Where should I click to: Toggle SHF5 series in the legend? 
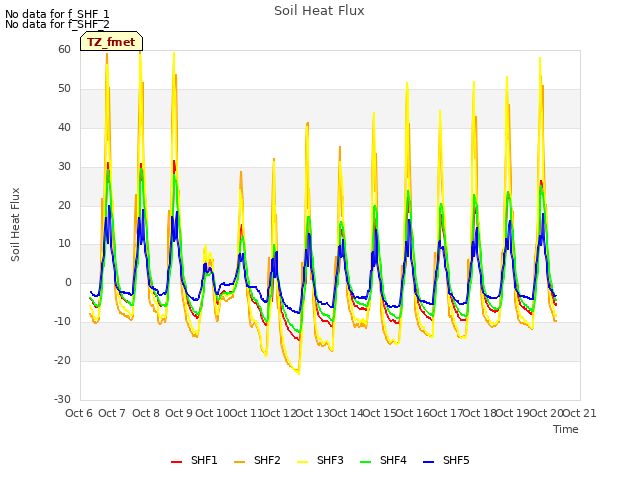pos(446,460)
